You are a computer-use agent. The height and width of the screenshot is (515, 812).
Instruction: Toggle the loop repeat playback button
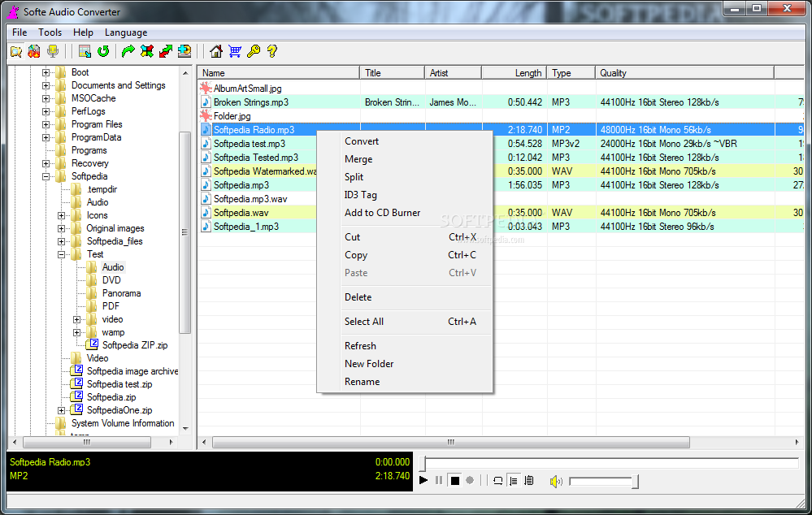tap(497, 480)
